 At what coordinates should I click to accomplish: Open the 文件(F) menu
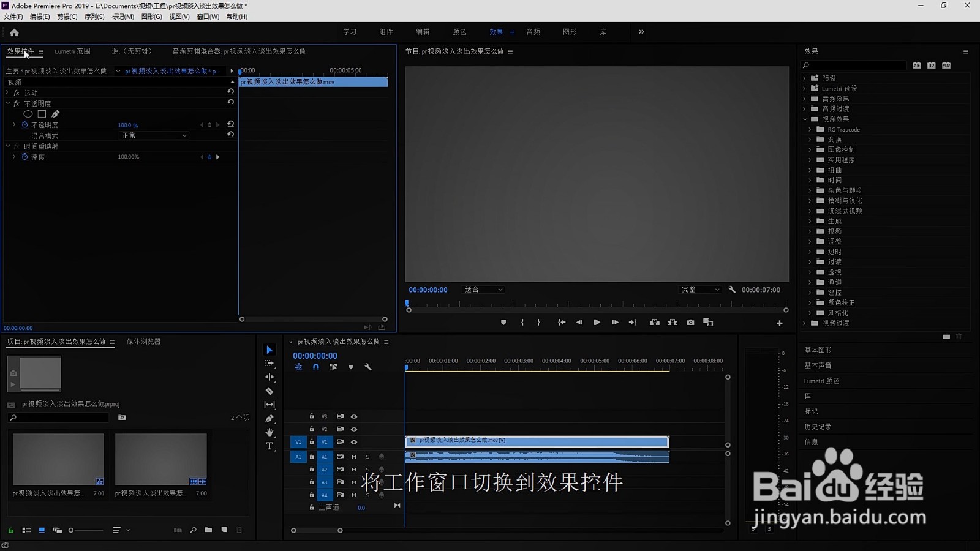click(13, 17)
